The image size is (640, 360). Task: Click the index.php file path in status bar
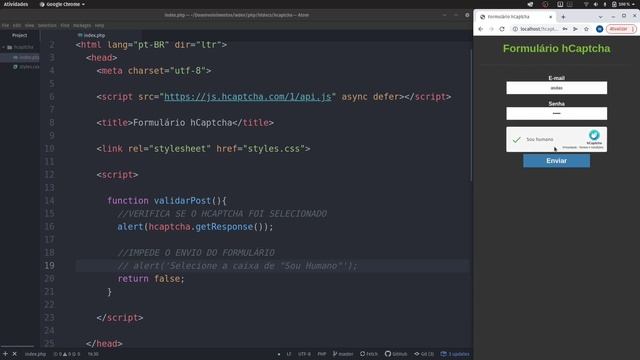click(x=35, y=354)
